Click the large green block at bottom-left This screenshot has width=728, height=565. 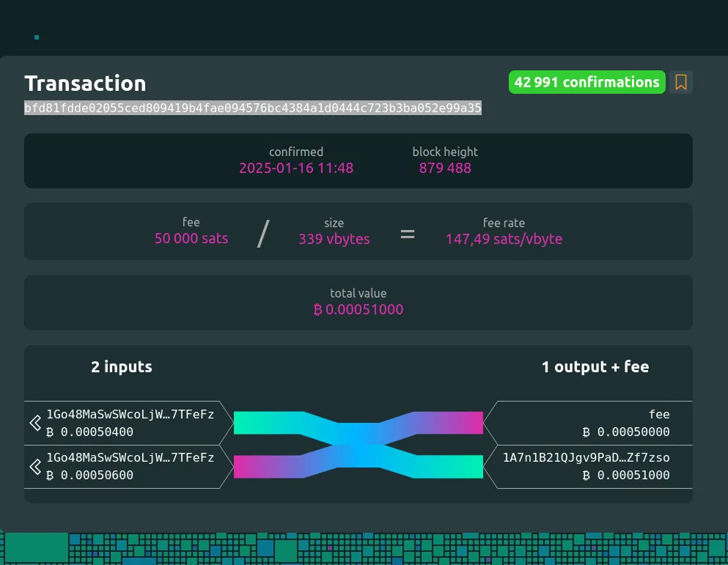(x=36, y=548)
